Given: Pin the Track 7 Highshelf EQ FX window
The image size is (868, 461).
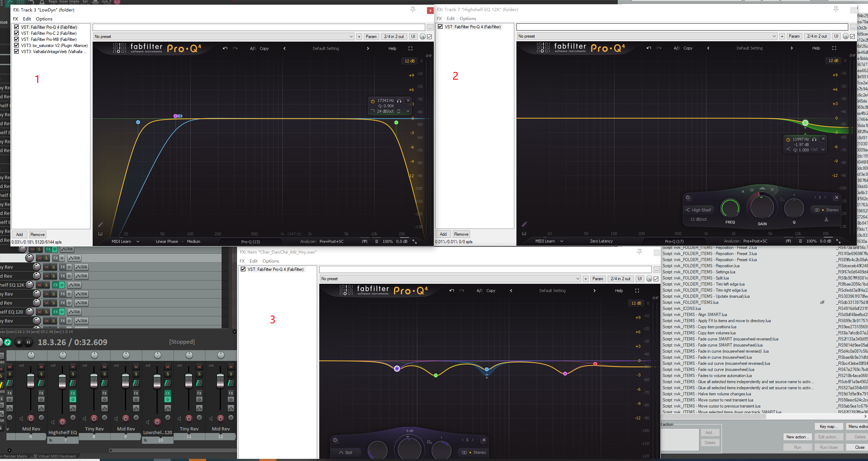Looking at the screenshot, I should tap(836, 9).
